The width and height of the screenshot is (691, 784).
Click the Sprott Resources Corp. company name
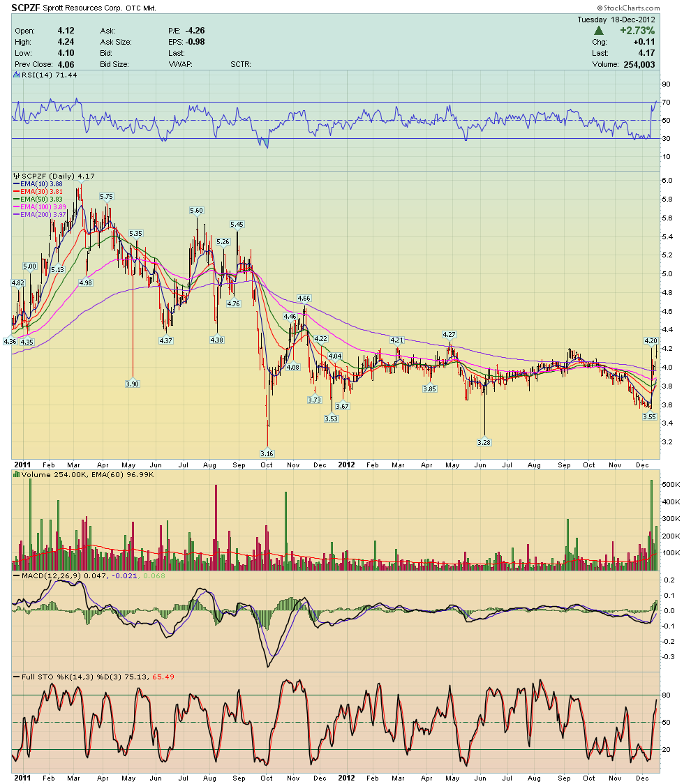[x=83, y=8]
